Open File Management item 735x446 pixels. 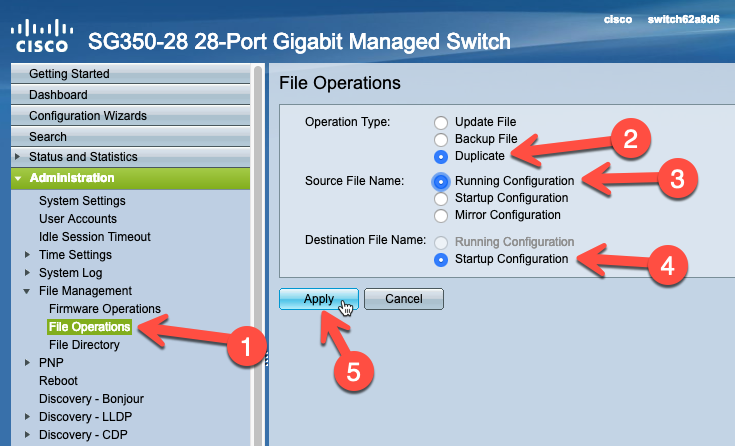click(85, 291)
